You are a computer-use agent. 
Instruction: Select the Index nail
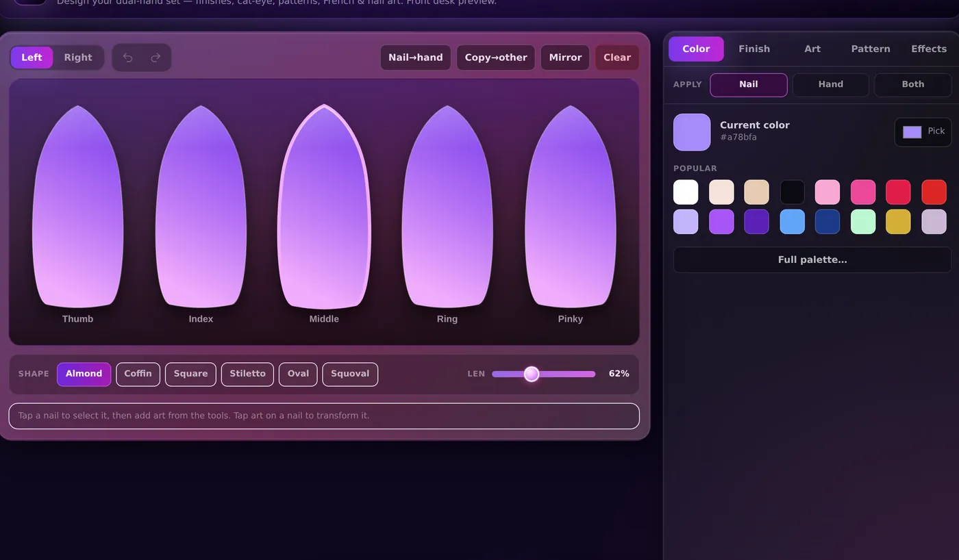(201, 207)
